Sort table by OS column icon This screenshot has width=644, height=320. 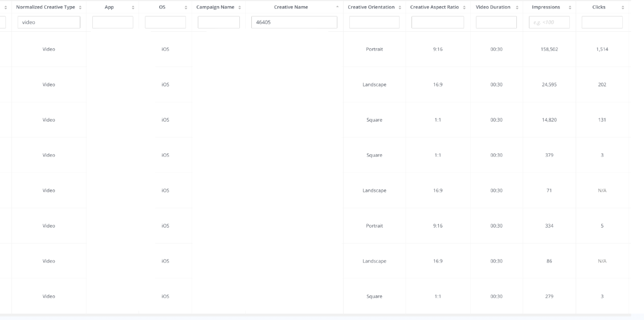(x=186, y=7)
